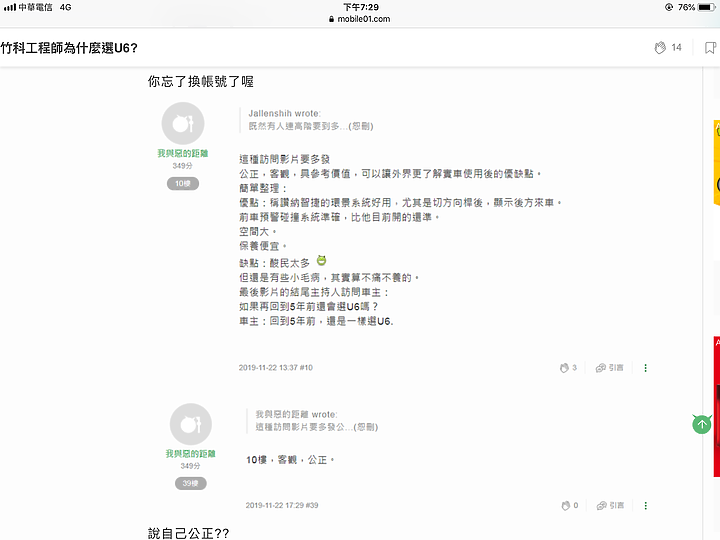
Task: Click the red advertisement on the right edge
Action: [717, 406]
